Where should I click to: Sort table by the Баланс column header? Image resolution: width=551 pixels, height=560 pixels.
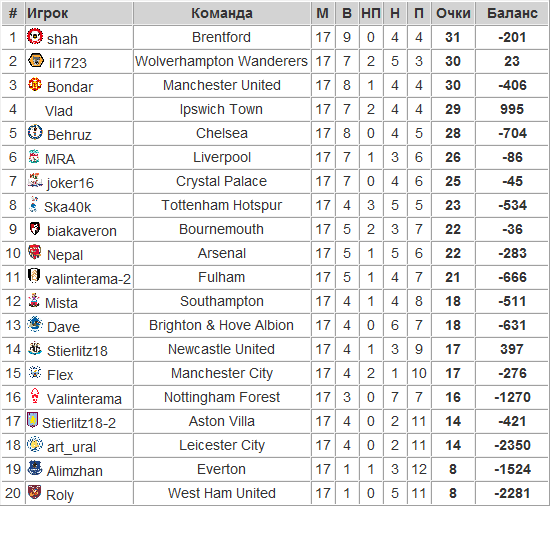(512, 13)
